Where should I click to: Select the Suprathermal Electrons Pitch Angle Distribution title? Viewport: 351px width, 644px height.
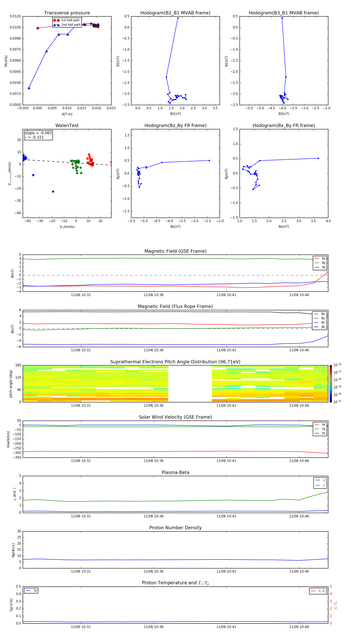pyautogui.click(x=175, y=362)
